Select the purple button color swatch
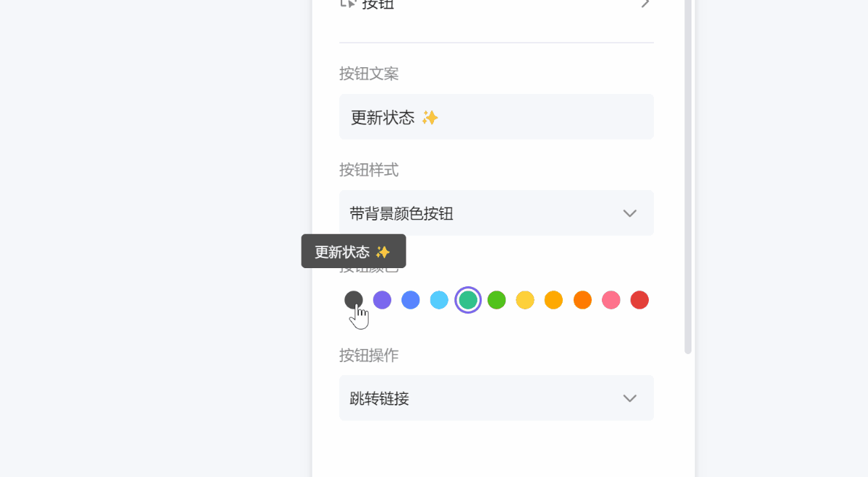868x477 pixels. (x=382, y=299)
